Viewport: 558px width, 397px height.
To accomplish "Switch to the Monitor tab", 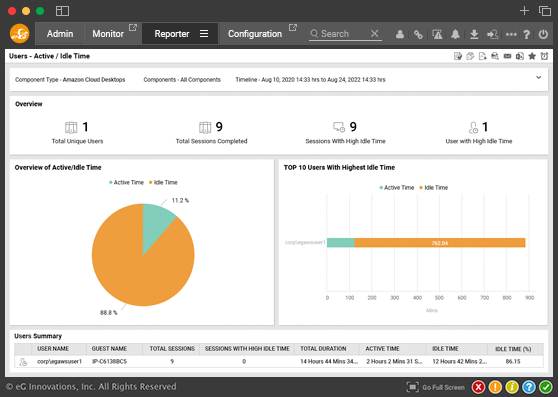I will point(108,34).
